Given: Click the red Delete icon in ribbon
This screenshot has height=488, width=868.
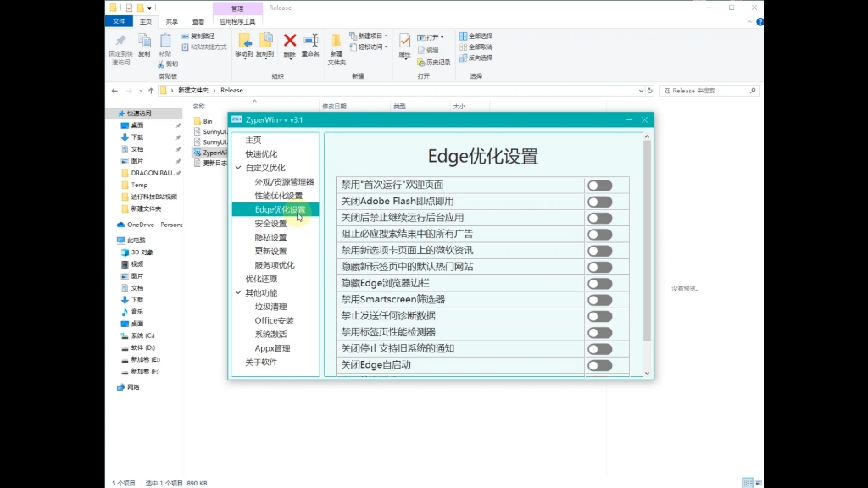Looking at the screenshot, I should [290, 41].
